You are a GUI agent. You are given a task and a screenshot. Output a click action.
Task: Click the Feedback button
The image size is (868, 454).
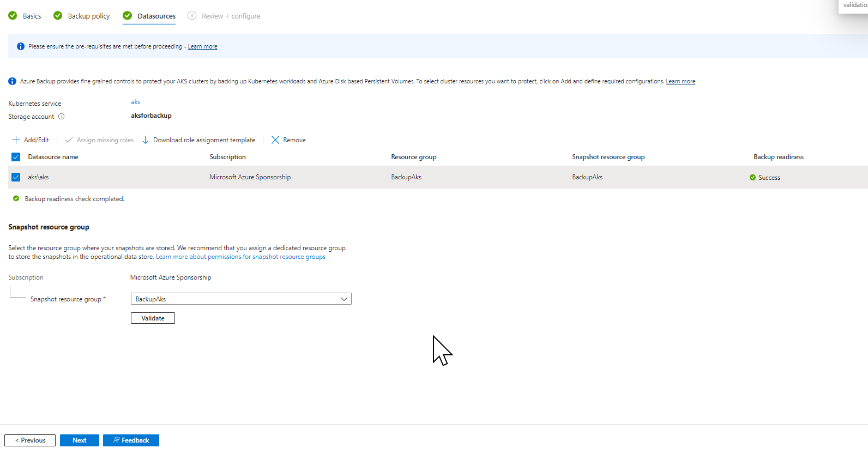pyautogui.click(x=131, y=440)
